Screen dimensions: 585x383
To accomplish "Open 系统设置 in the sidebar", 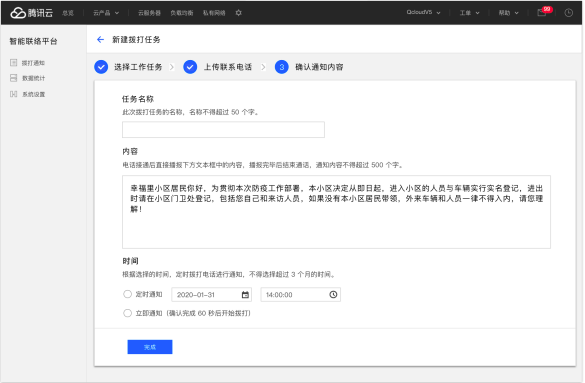I will click(34, 94).
